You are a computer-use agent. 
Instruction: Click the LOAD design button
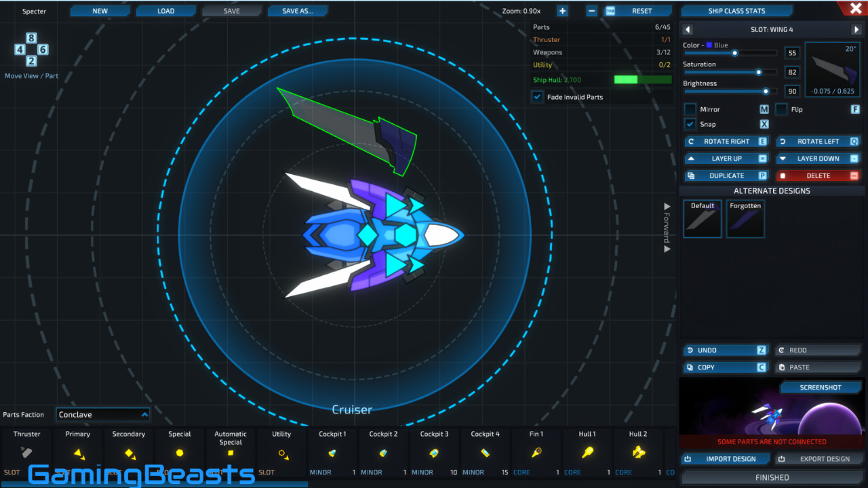pyautogui.click(x=166, y=11)
